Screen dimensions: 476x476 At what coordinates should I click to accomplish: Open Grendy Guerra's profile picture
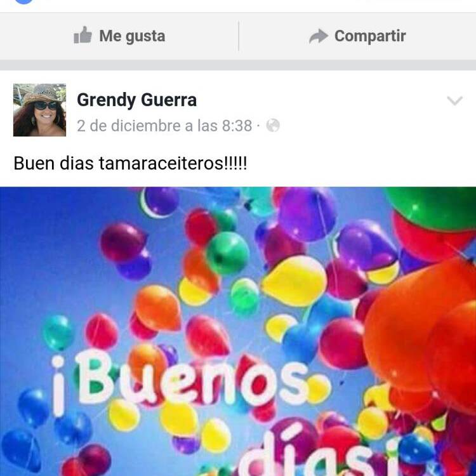click(39, 110)
